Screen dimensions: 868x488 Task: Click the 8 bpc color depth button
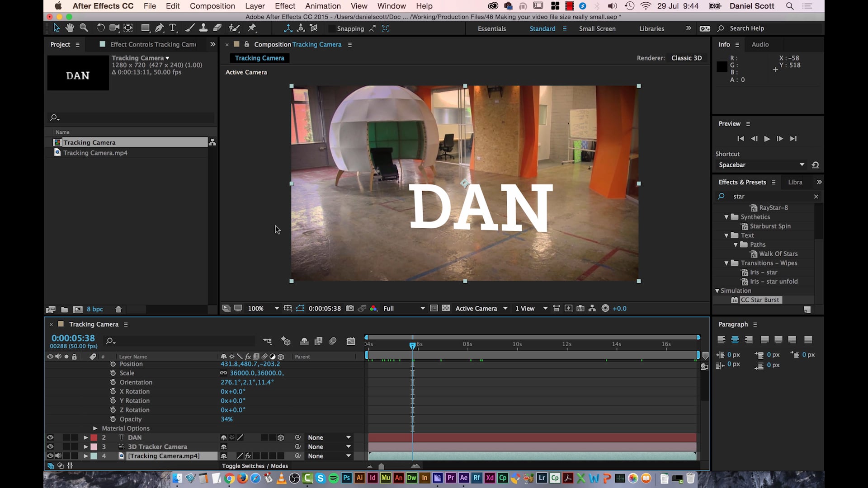tap(95, 309)
